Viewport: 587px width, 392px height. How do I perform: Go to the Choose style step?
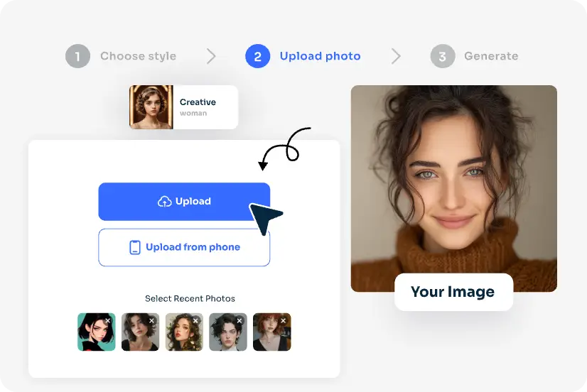coord(138,56)
